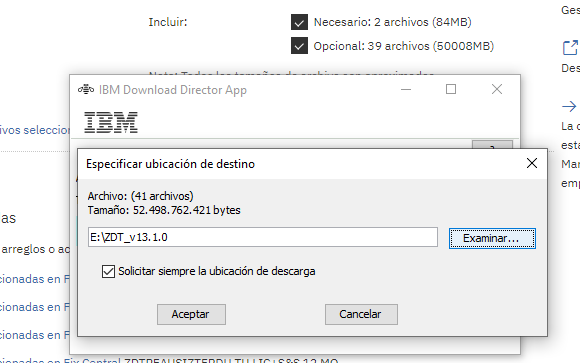
Task: Click the Incluir: label on the web page
Action: [x=168, y=22]
